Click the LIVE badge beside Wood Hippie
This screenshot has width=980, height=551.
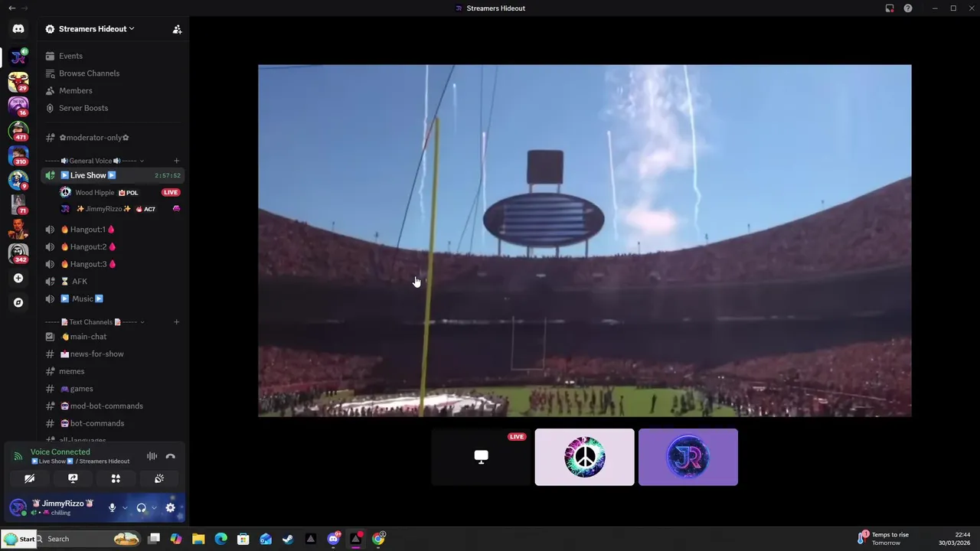pos(171,192)
